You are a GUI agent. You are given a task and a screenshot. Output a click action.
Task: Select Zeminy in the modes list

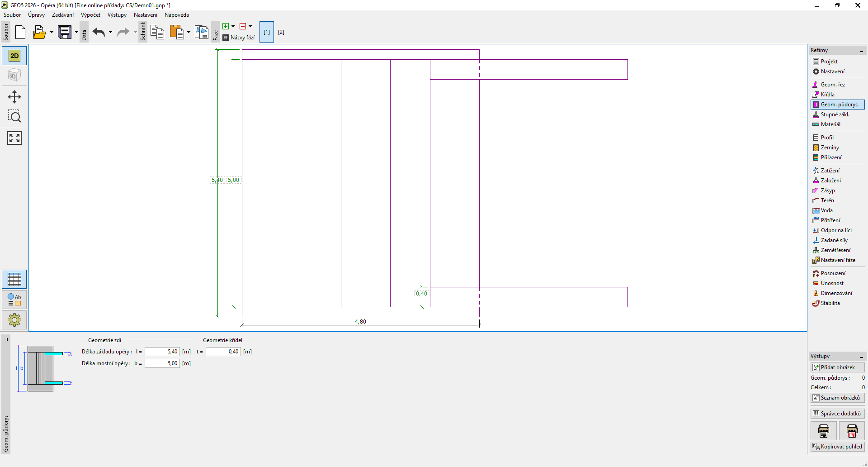click(830, 148)
